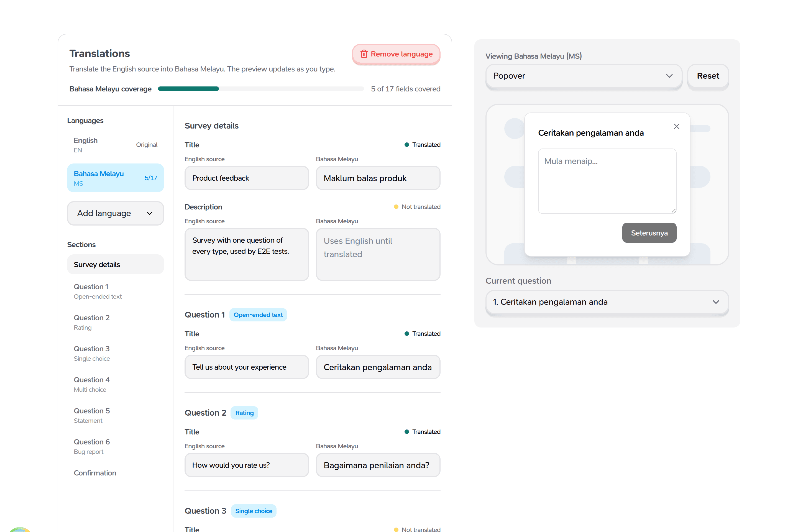Go to the Confirmation section

click(x=115, y=473)
